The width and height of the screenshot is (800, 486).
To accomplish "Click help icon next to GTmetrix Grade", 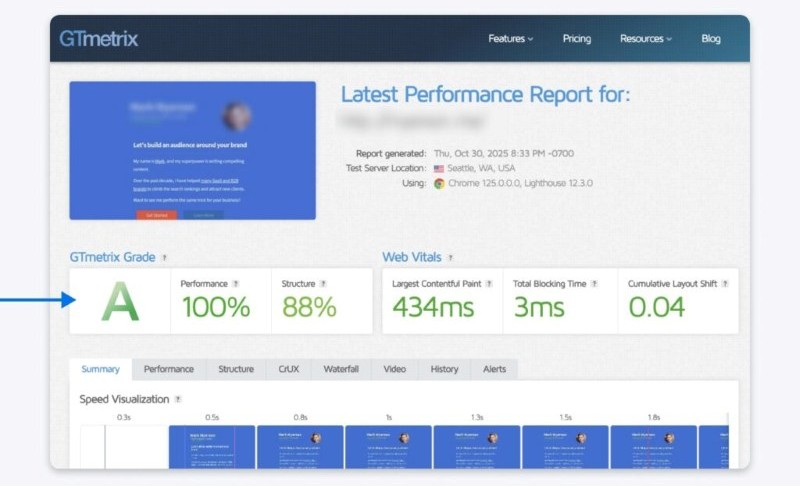I will pos(164,258).
